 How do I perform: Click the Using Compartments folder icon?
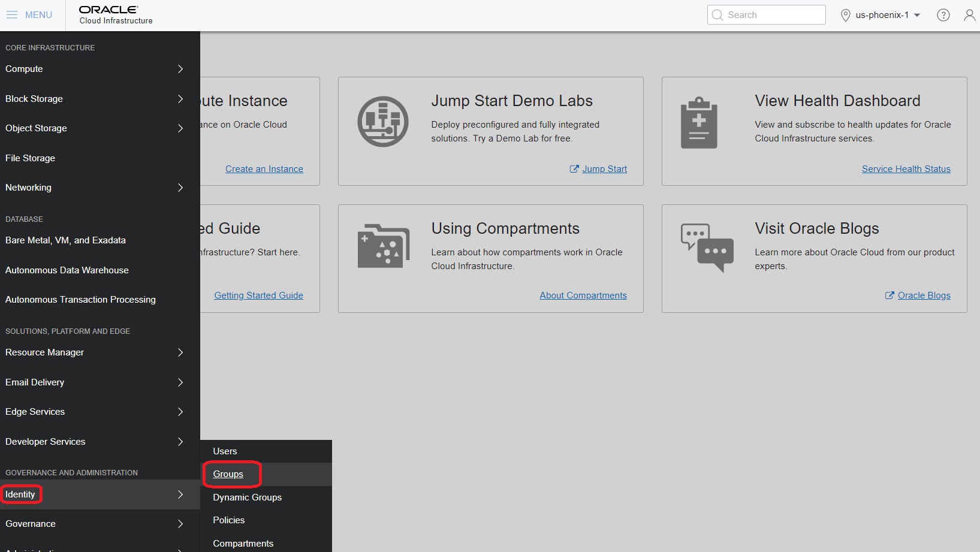[x=384, y=246]
